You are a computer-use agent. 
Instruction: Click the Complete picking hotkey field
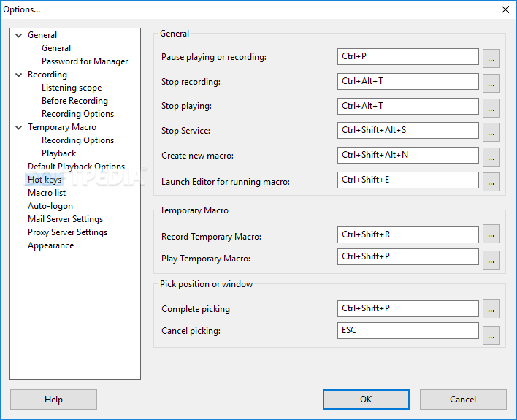(408, 308)
